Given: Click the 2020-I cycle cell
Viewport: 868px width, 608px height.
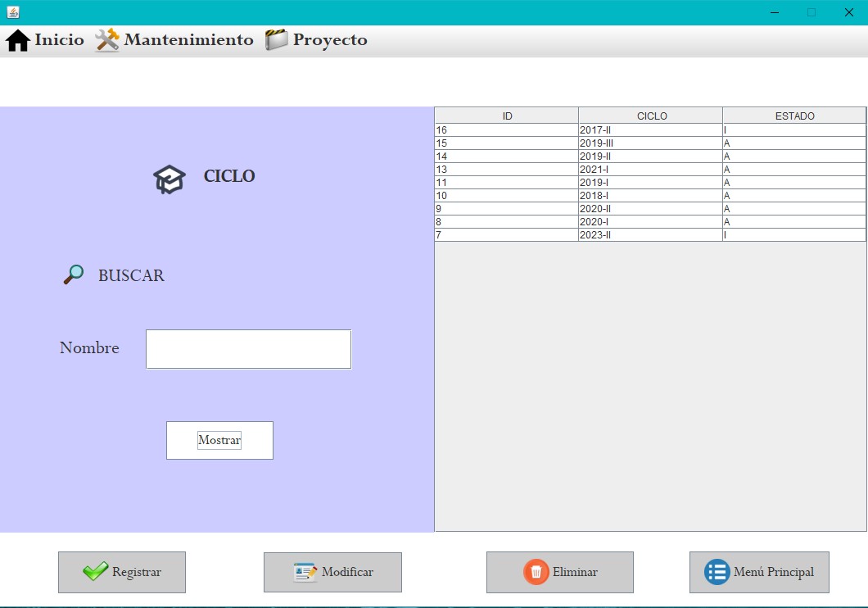Looking at the screenshot, I should pos(650,221).
